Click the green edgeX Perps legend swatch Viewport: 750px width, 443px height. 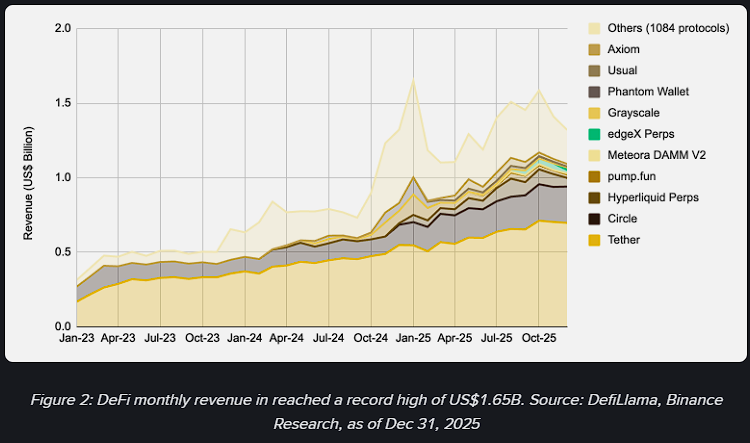coord(595,135)
